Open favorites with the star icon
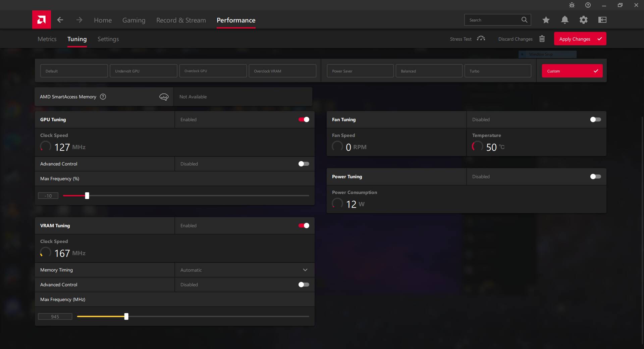The width and height of the screenshot is (644, 349). (546, 20)
